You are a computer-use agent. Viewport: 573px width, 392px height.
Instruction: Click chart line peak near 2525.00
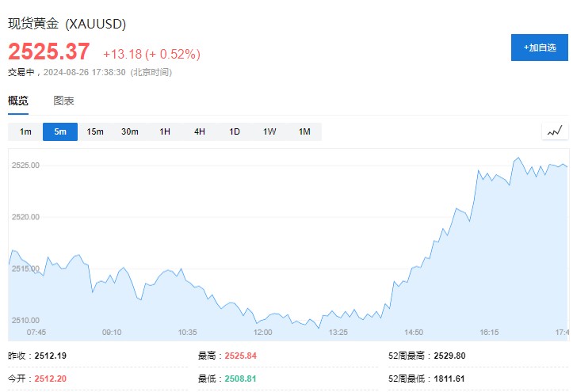pyautogui.click(x=518, y=158)
